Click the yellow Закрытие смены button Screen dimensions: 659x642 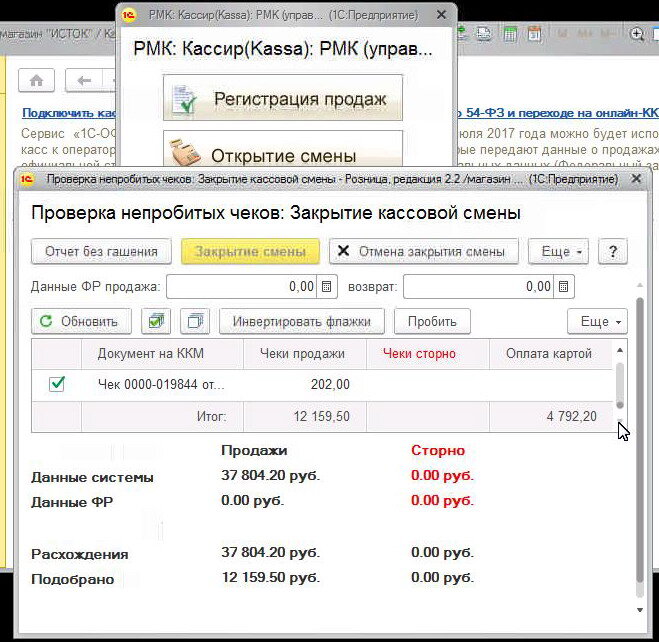pos(250,251)
